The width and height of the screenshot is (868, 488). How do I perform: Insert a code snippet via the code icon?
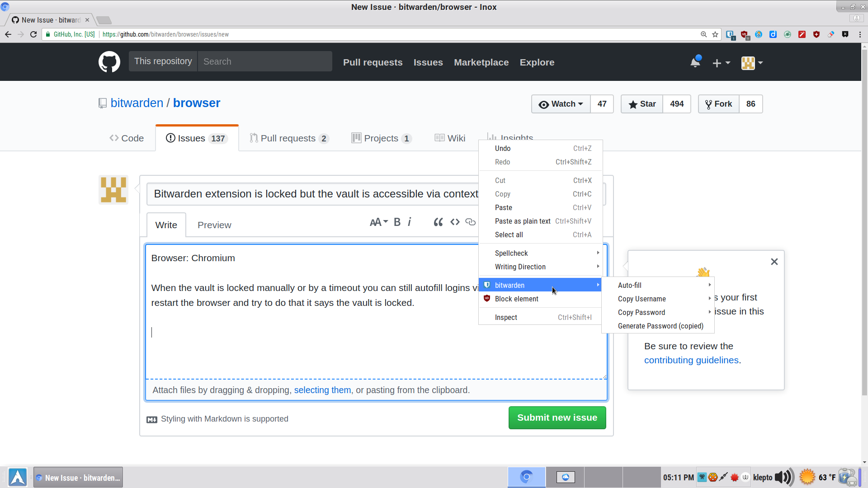coord(455,222)
